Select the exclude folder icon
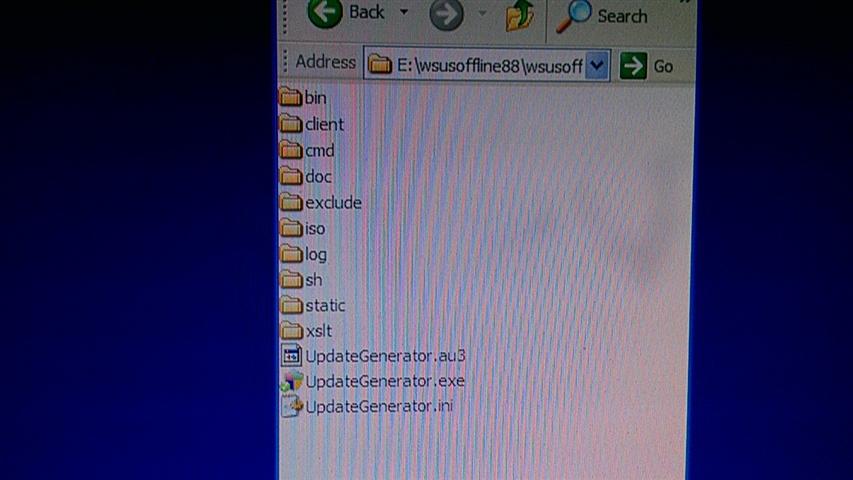Viewport: 853px width, 480px height. point(291,202)
